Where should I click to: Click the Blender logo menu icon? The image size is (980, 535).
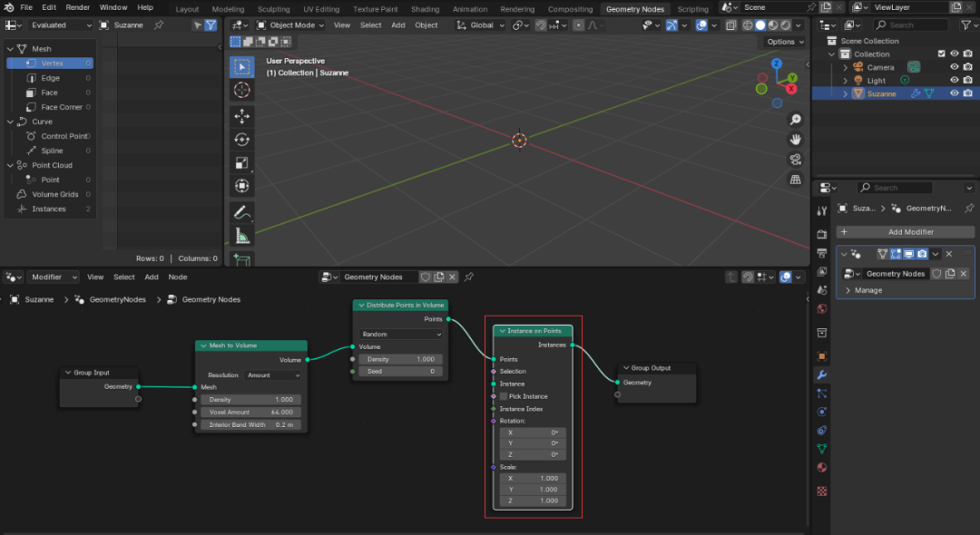pos(9,7)
